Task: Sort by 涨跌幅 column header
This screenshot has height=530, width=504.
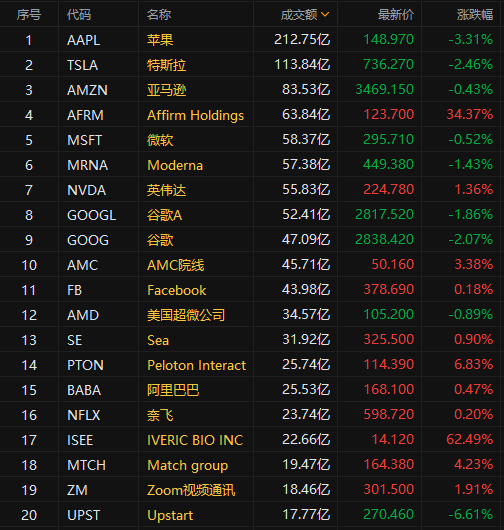Action: tap(475, 15)
